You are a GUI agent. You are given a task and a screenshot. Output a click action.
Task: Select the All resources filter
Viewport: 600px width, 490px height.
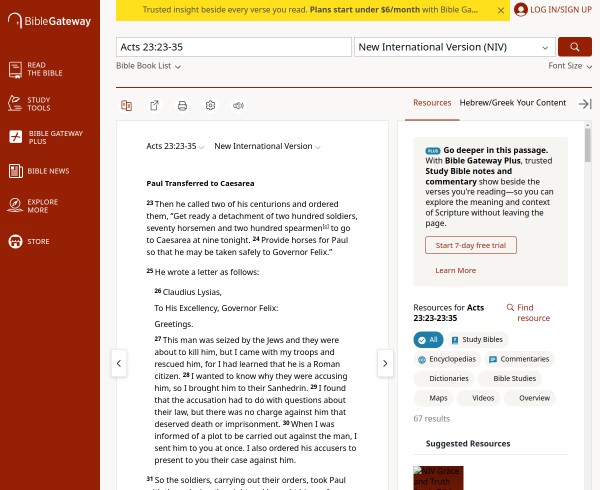428,340
